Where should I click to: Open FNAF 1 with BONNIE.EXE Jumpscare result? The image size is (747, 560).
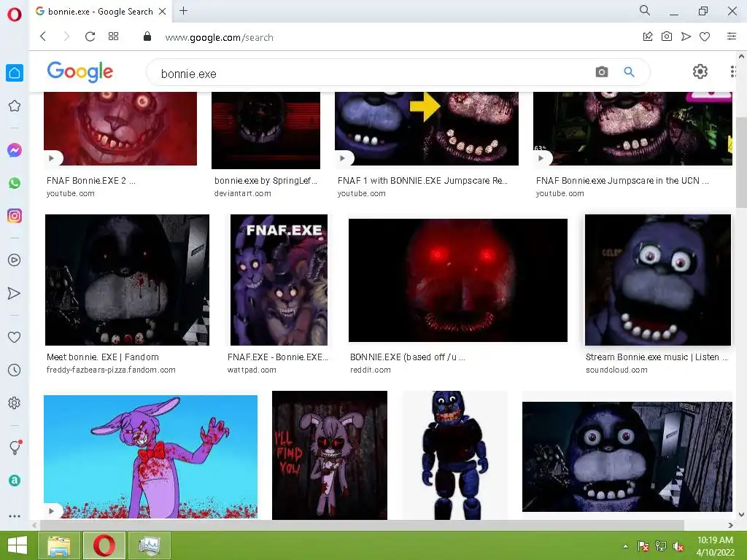(422, 181)
